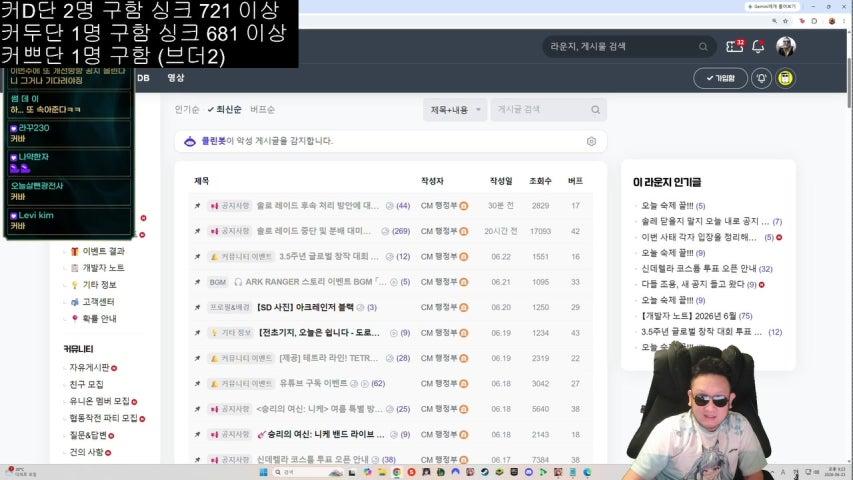Open post 솔로 레이드 중단 및 분배
853x480 pixels.
click(x=314, y=231)
